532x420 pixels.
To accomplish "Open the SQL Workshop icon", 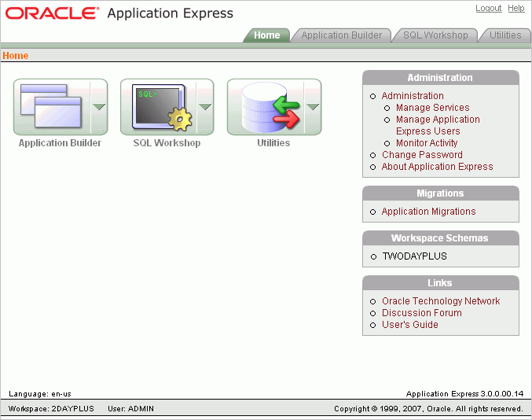I will pyautogui.click(x=158, y=107).
